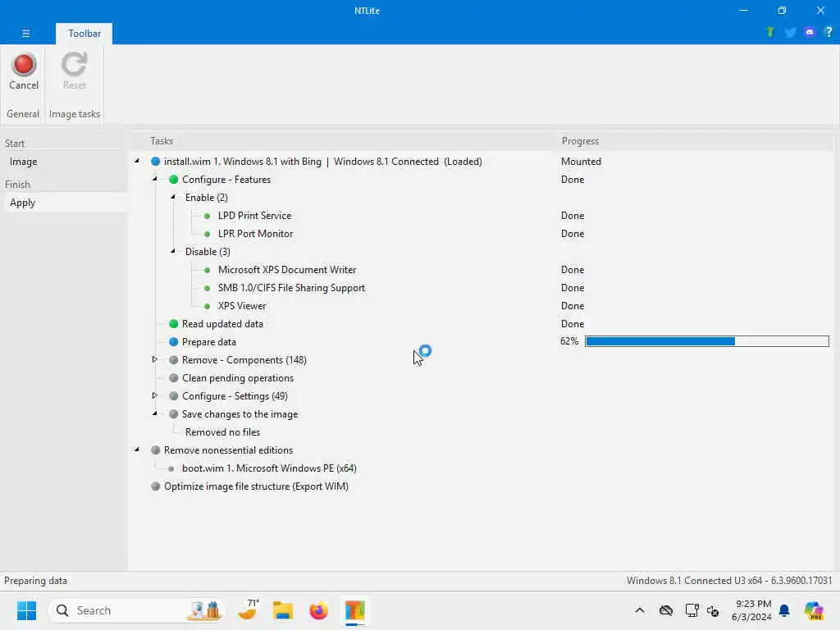Click the red Cancel button

pyautogui.click(x=24, y=72)
